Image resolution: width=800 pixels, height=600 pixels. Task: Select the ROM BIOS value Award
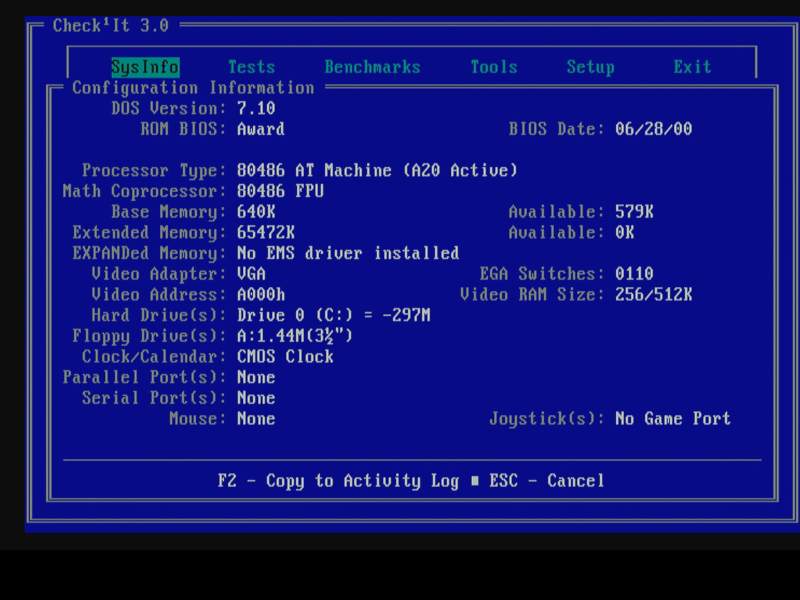pos(261,129)
